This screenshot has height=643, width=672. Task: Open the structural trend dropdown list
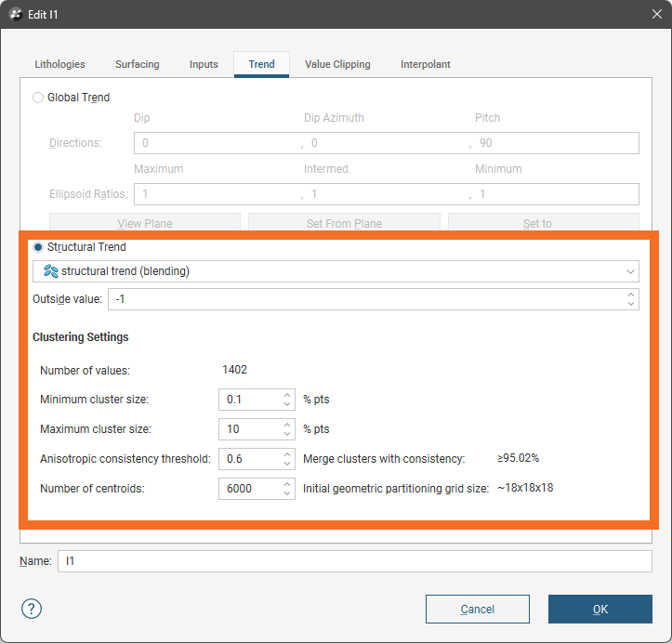[631, 271]
